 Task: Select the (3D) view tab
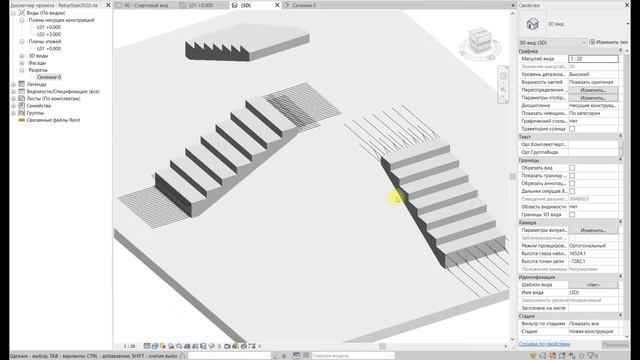pos(246,5)
